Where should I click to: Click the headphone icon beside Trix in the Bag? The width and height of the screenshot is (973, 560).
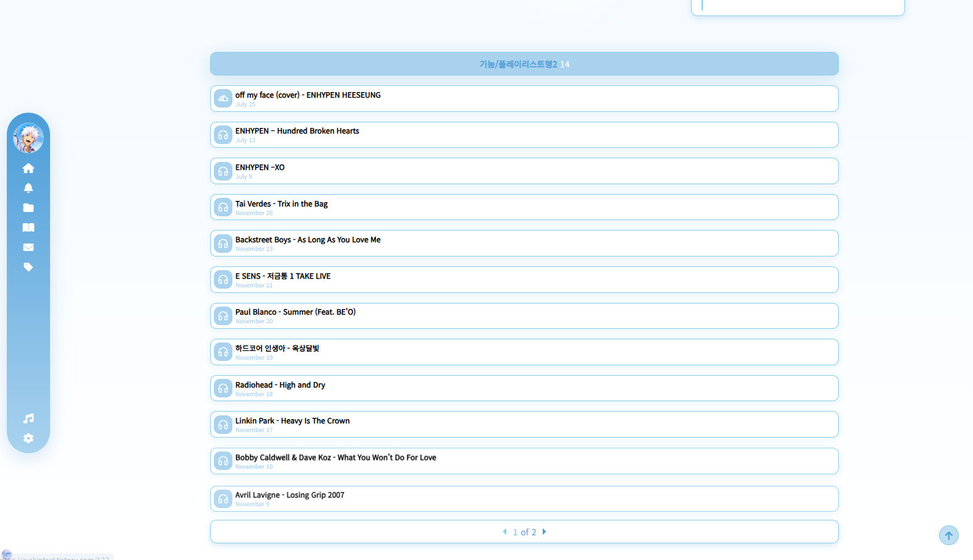pyautogui.click(x=223, y=207)
